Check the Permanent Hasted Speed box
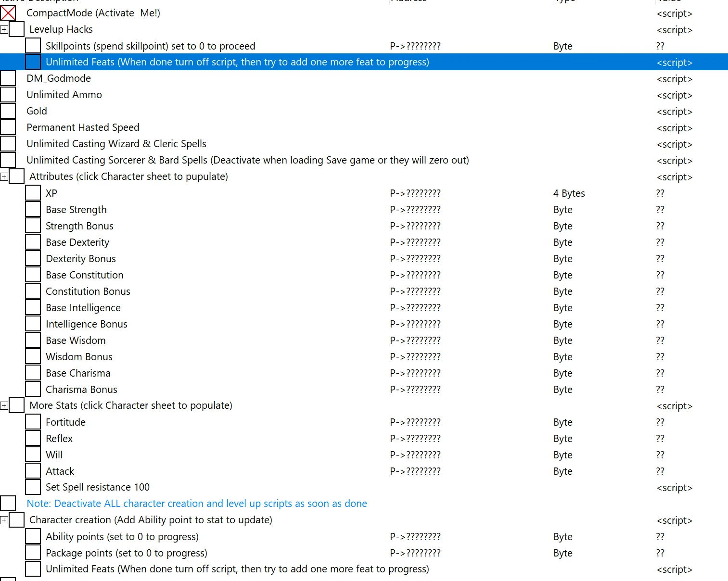Viewport: 728px width, 581px height. pyautogui.click(x=8, y=127)
